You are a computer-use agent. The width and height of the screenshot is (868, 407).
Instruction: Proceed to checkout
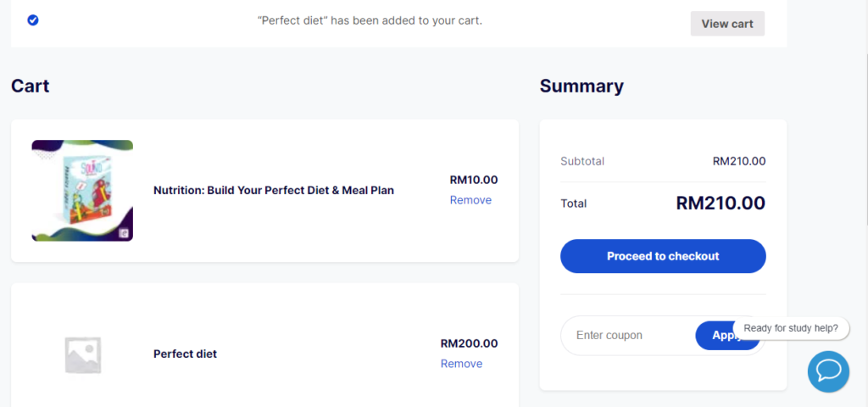click(663, 256)
